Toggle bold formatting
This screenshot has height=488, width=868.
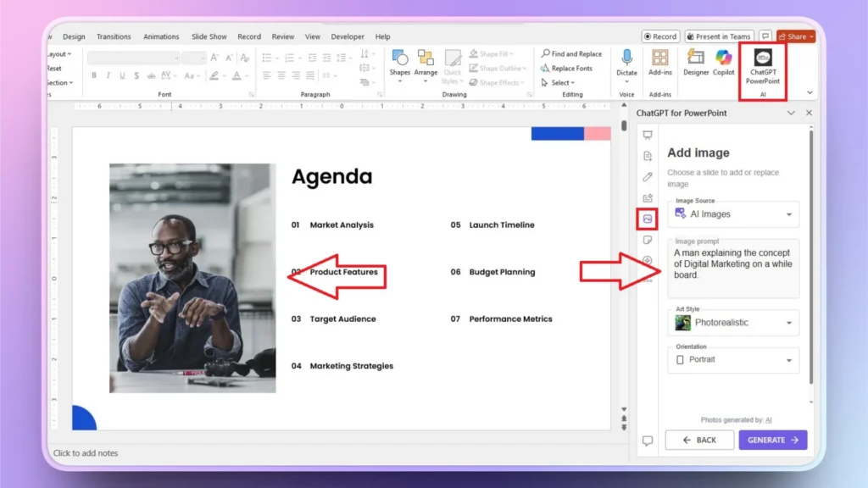(x=94, y=75)
